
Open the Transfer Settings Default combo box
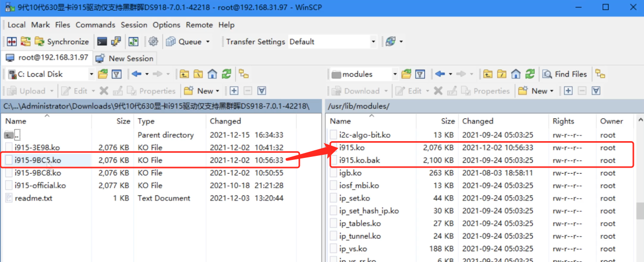click(333, 42)
